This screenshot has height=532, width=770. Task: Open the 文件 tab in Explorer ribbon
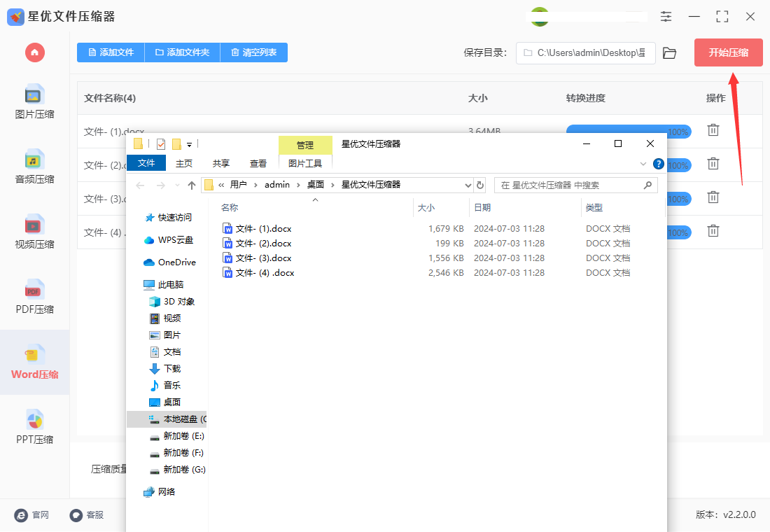(x=146, y=163)
